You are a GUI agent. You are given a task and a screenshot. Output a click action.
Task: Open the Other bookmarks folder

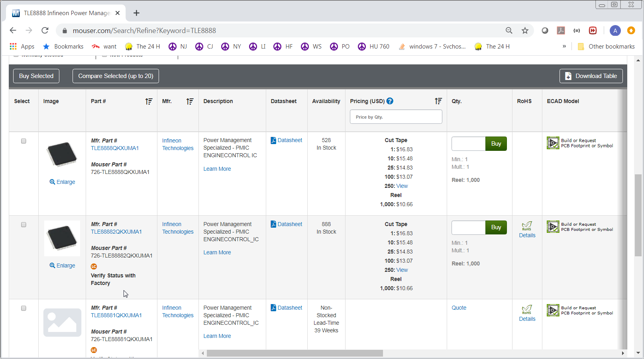pyautogui.click(x=606, y=47)
